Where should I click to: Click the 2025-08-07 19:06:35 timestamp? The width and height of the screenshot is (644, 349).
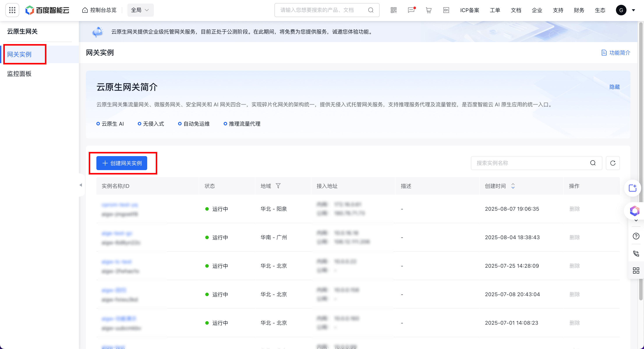pyautogui.click(x=512, y=209)
